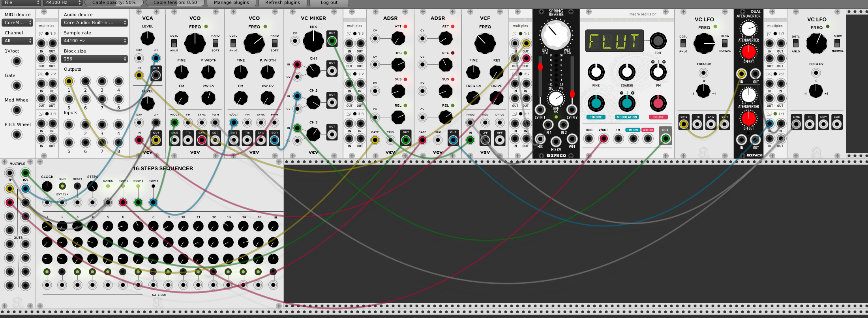
Task: Click the VCF FREQ knob
Action: click(485, 43)
